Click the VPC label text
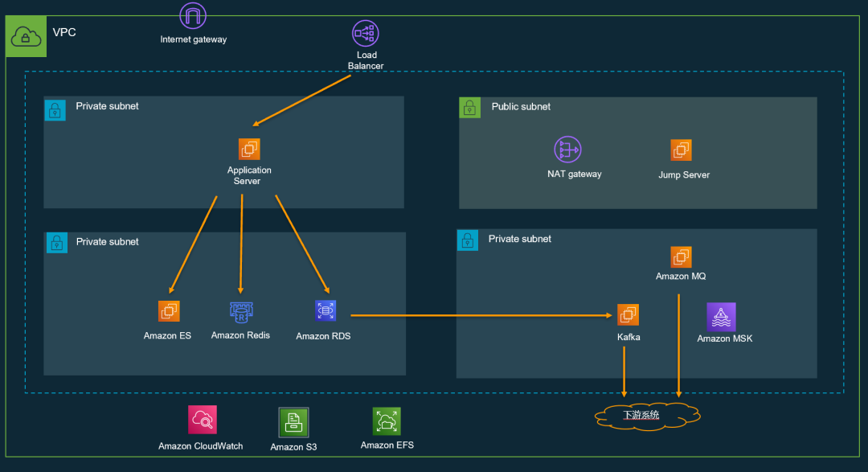The width and height of the screenshot is (868, 472). tap(64, 32)
